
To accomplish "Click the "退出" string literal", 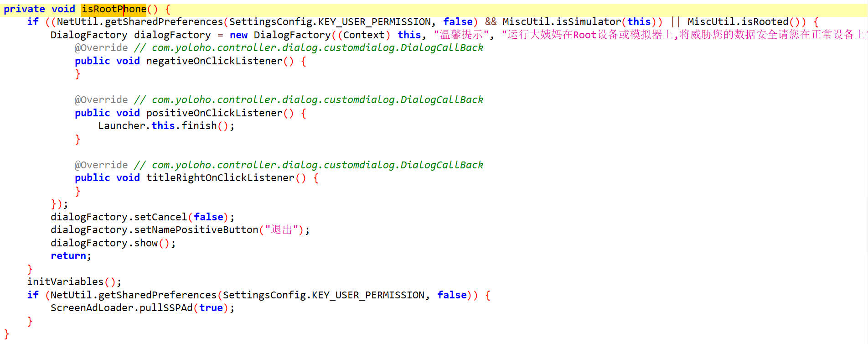I will (x=281, y=230).
